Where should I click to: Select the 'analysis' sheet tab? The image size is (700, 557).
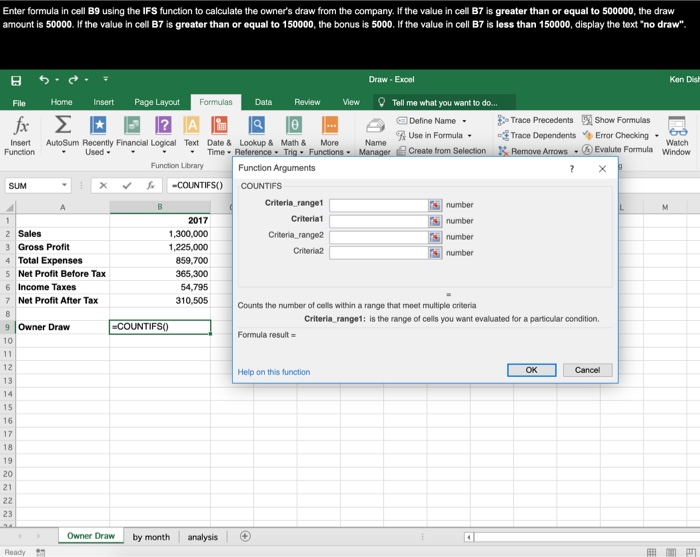click(203, 537)
